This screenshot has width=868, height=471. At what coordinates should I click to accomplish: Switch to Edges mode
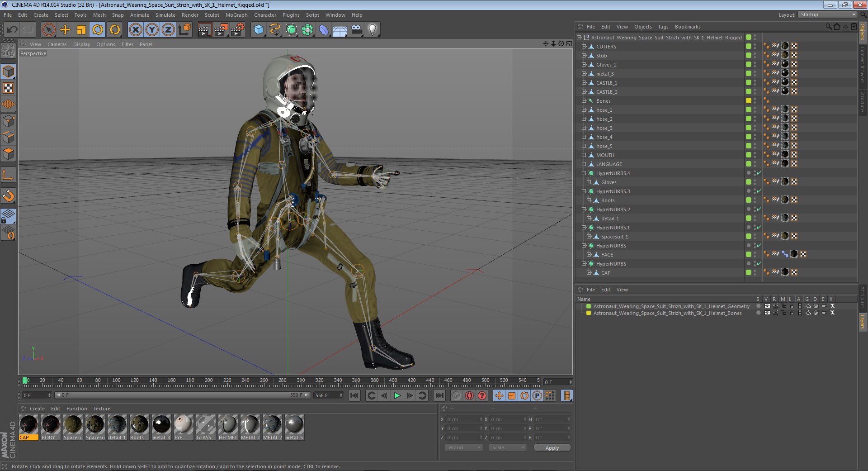(x=9, y=138)
